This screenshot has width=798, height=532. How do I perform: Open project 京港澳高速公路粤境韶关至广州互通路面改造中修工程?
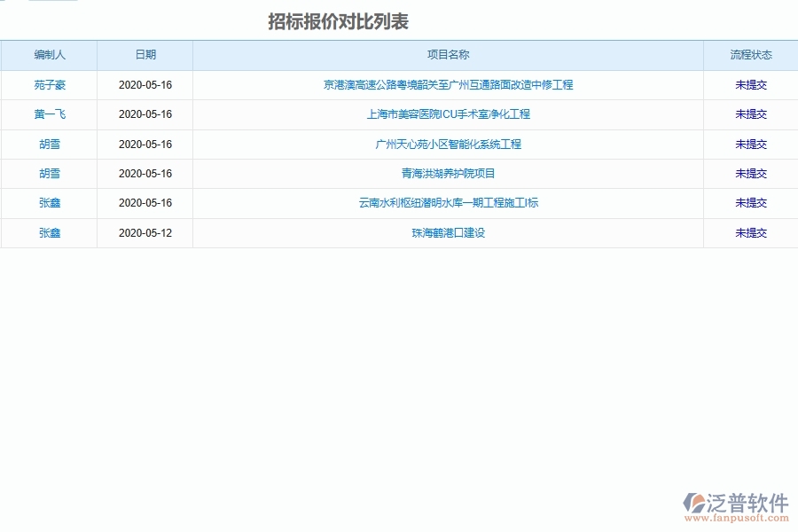(x=448, y=85)
